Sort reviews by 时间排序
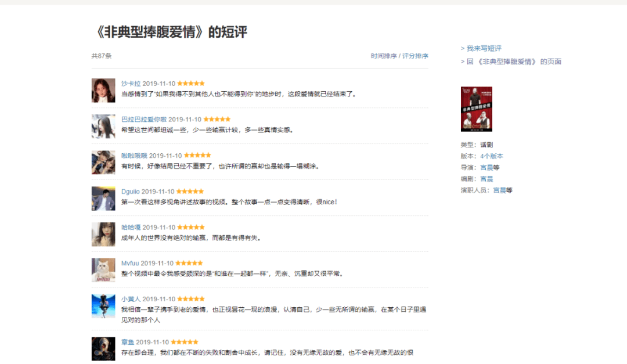Image resolution: width=627 pixels, height=364 pixels. pyautogui.click(x=384, y=56)
